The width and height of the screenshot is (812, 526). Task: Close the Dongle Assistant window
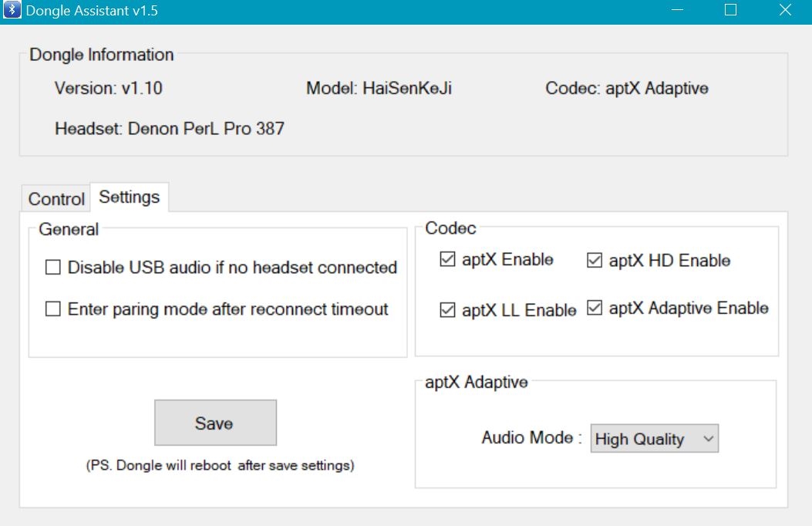pyautogui.click(x=785, y=11)
